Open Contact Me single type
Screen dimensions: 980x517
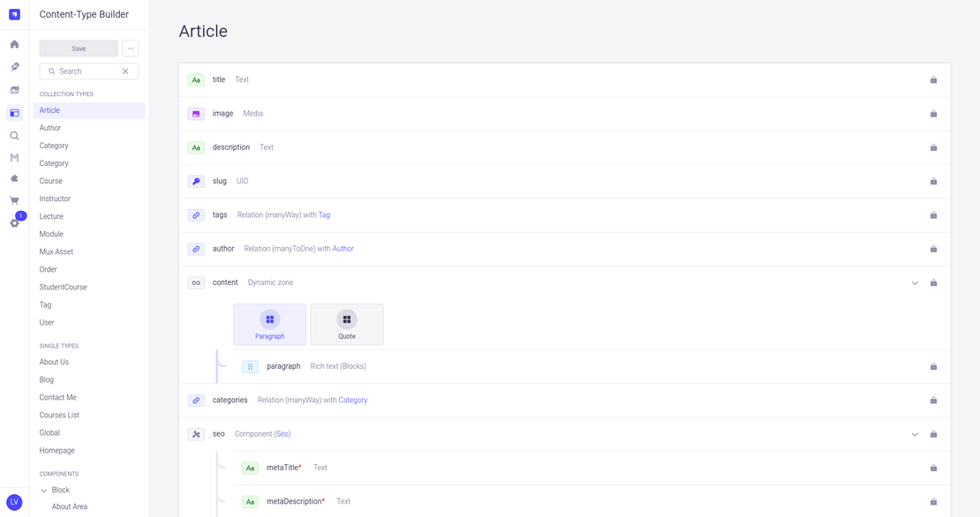[x=57, y=398]
